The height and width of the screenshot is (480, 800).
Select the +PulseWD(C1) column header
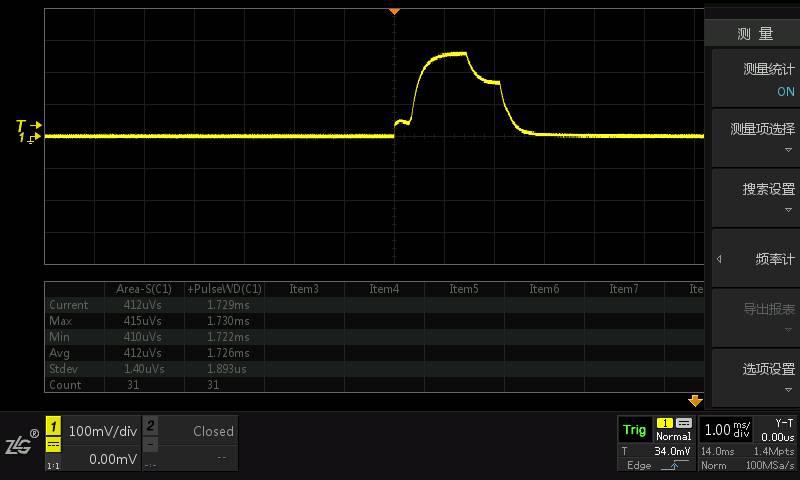pos(224,289)
